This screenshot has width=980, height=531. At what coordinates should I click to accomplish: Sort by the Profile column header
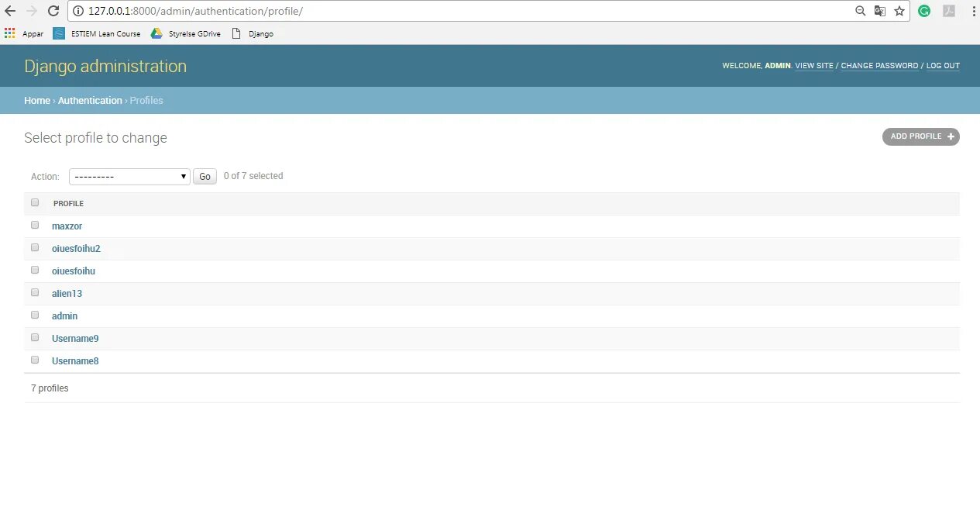coord(68,203)
